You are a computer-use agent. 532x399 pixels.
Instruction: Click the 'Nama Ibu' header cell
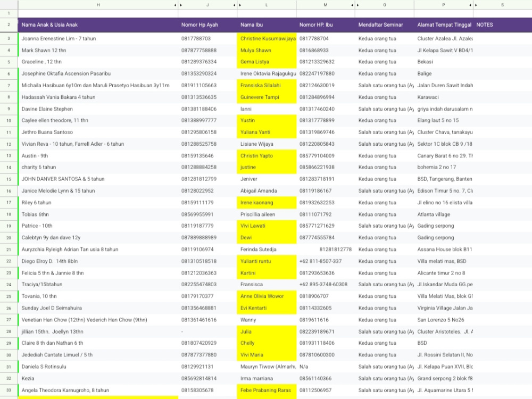[x=267, y=25]
